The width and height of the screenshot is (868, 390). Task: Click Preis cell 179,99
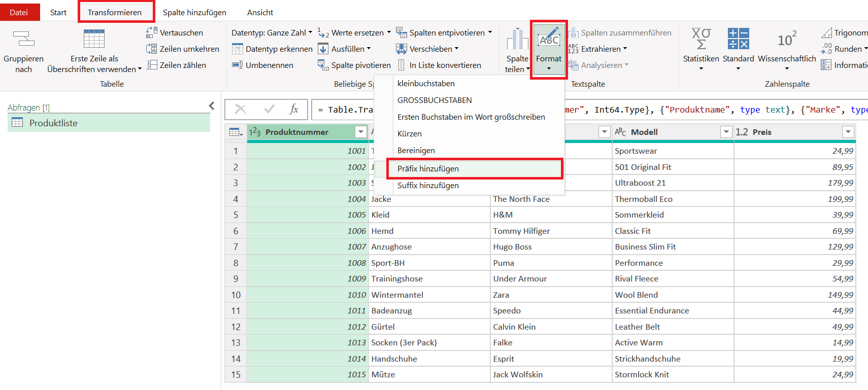pos(794,183)
